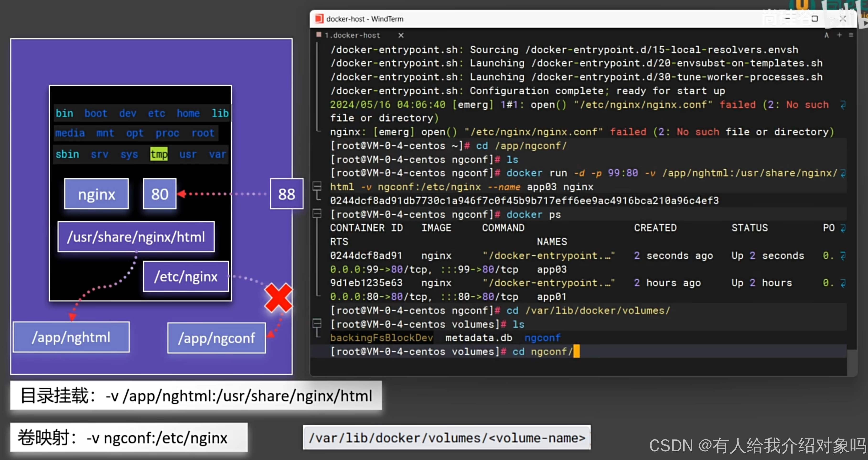Click the 'STATUS' column header
Viewport: 868px width, 460px height.
coord(749,228)
